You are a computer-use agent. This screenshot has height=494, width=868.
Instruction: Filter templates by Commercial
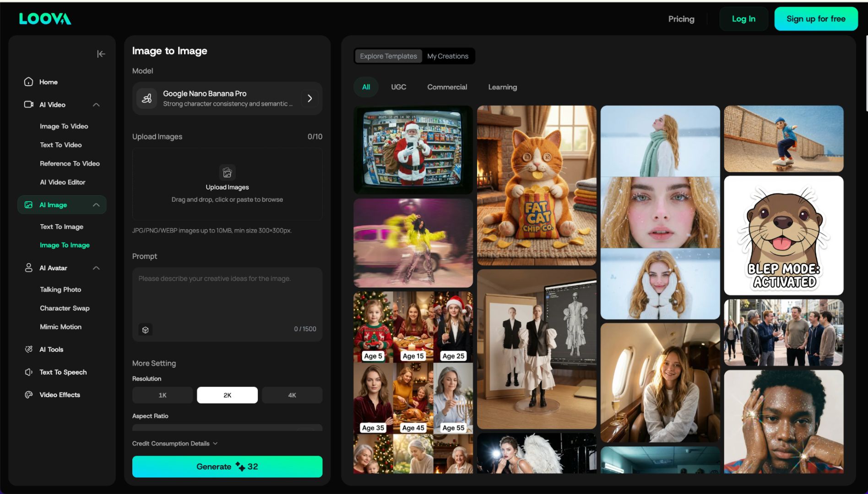pos(447,87)
